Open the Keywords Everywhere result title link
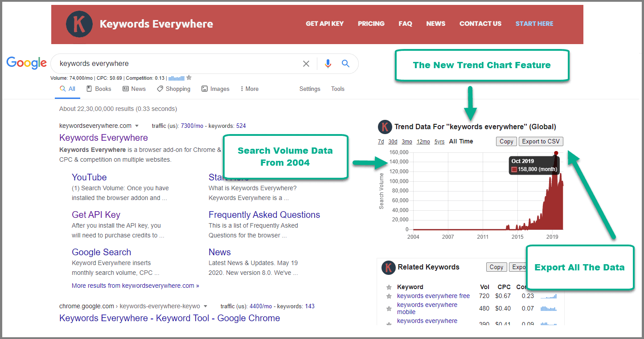 [103, 138]
